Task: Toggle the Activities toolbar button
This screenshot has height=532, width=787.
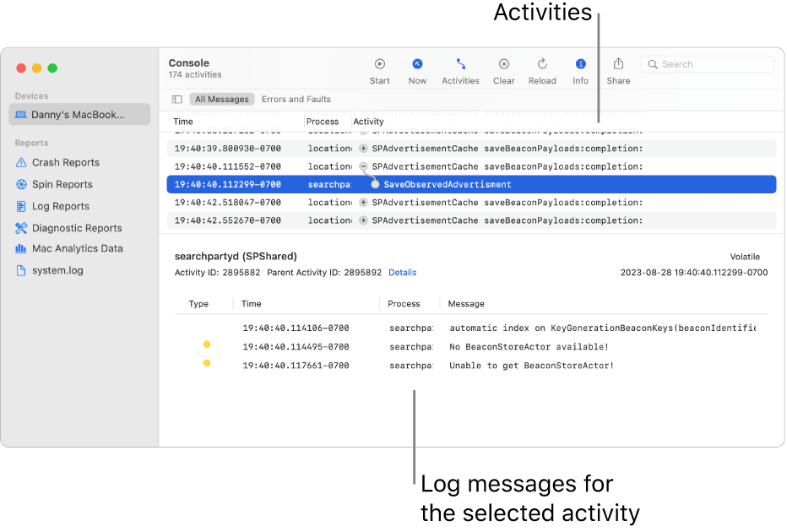Action: [460, 64]
